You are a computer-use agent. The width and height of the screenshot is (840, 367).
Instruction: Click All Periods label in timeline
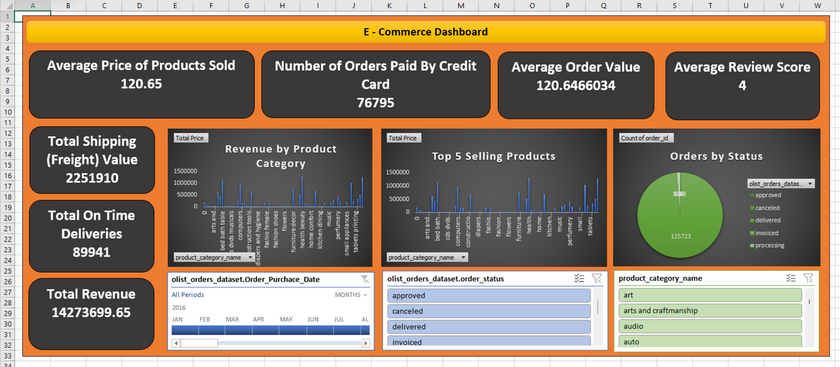pos(188,295)
